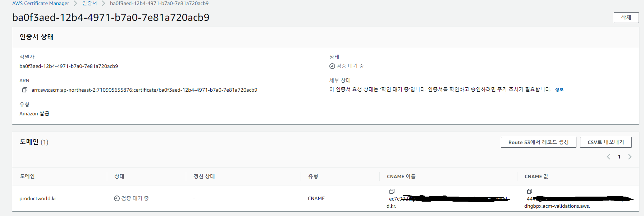Copy the CNAME name value
This screenshot has width=644, height=216.
[x=392, y=191]
